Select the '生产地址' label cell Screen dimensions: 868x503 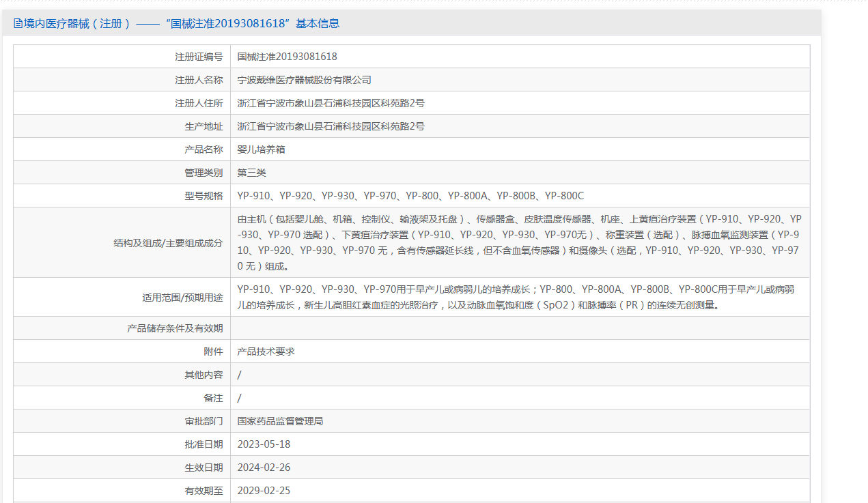click(122, 126)
